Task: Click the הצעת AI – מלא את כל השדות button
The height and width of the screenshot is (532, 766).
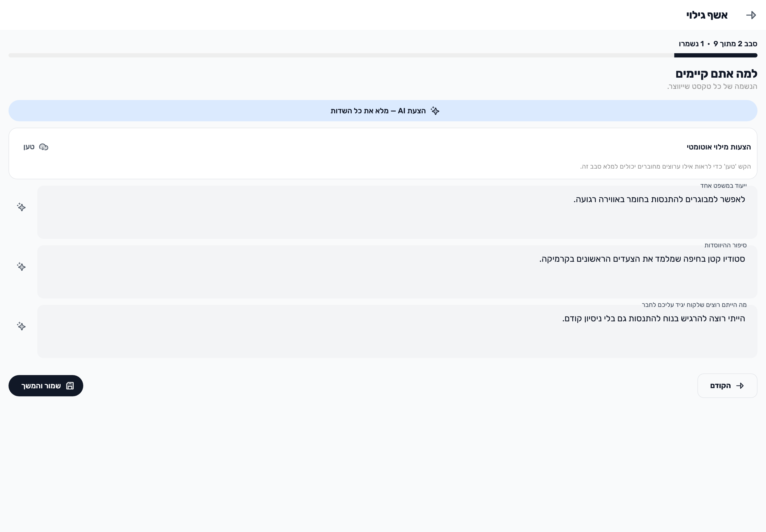Action: coord(383,111)
